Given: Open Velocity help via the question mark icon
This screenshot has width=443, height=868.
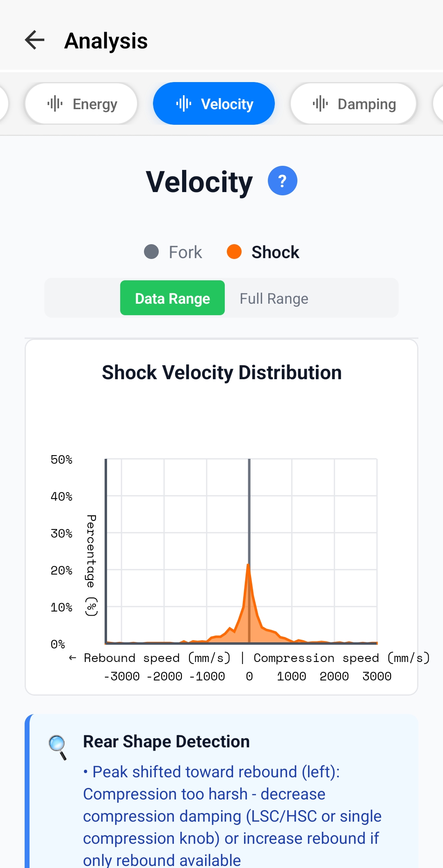Looking at the screenshot, I should (282, 180).
